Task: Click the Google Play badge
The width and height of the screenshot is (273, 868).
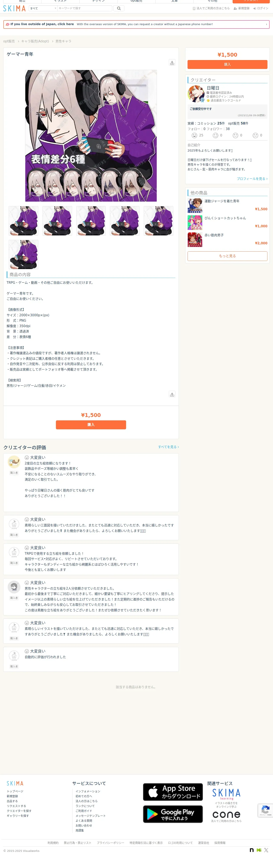Action: pos(173,814)
